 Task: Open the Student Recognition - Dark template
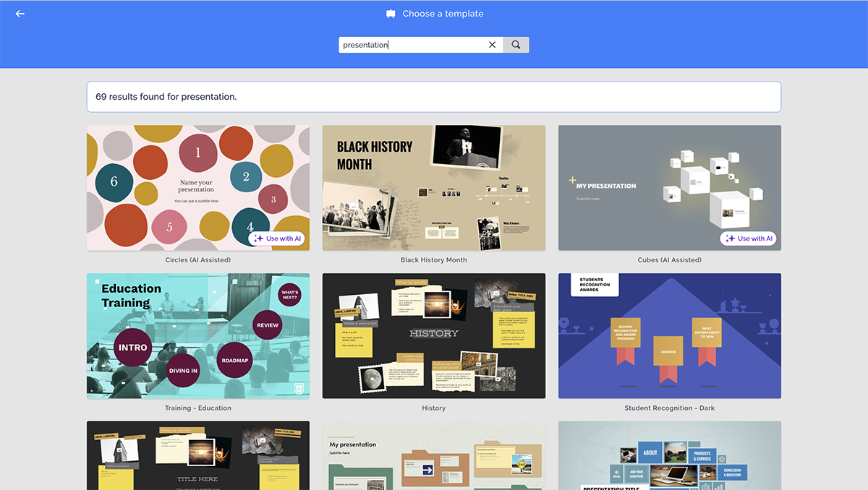pyautogui.click(x=670, y=336)
